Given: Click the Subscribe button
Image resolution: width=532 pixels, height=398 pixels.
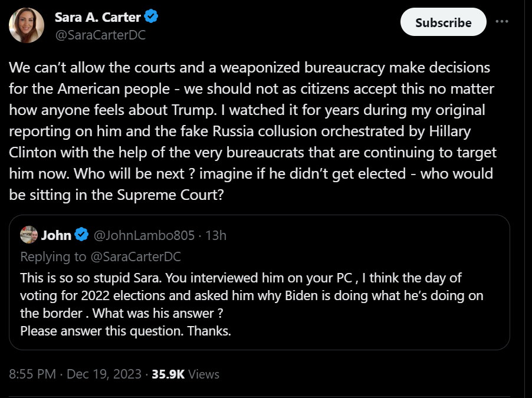Looking at the screenshot, I should (x=443, y=22).
